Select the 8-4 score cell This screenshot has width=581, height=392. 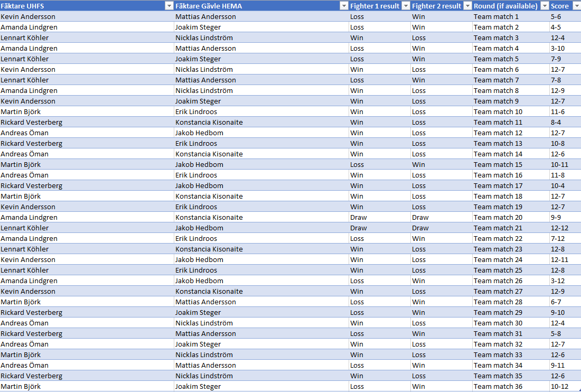(566, 122)
